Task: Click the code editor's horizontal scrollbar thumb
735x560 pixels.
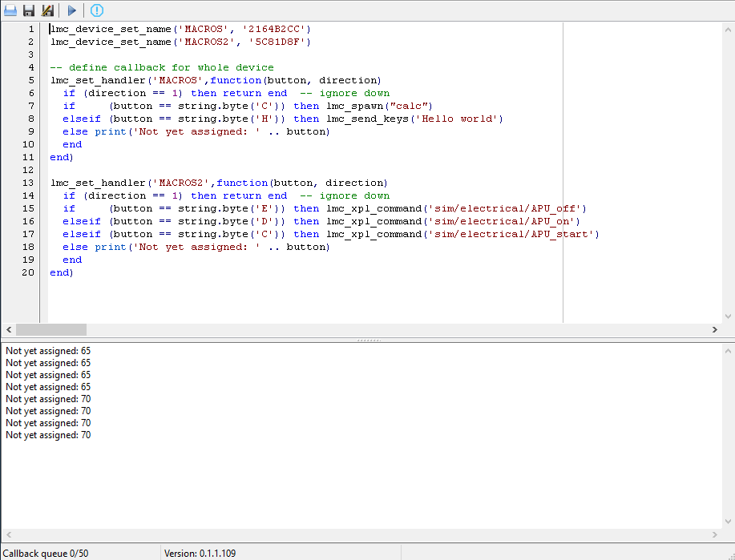Action: pos(50,329)
